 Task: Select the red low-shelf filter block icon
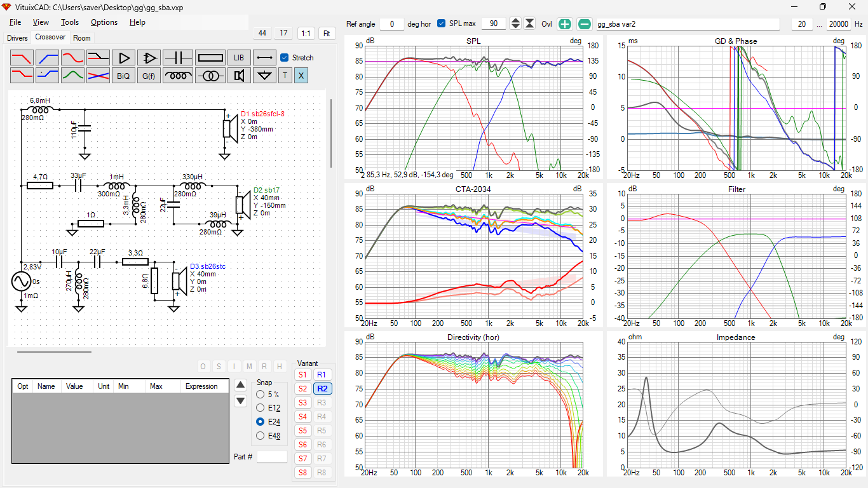22,76
